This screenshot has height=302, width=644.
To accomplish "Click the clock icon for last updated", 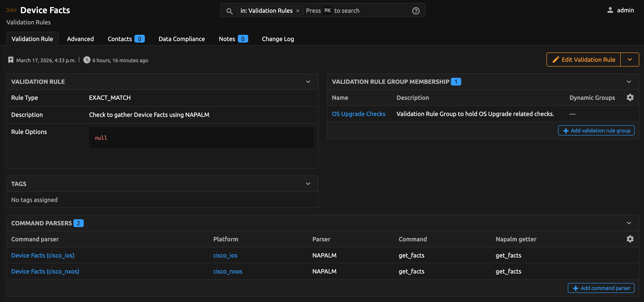I will point(87,60).
